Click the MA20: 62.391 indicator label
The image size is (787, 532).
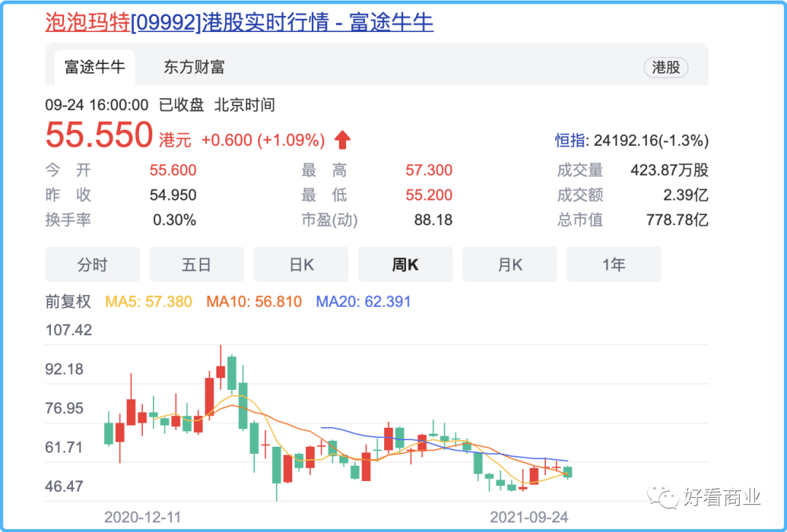click(x=364, y=302)
